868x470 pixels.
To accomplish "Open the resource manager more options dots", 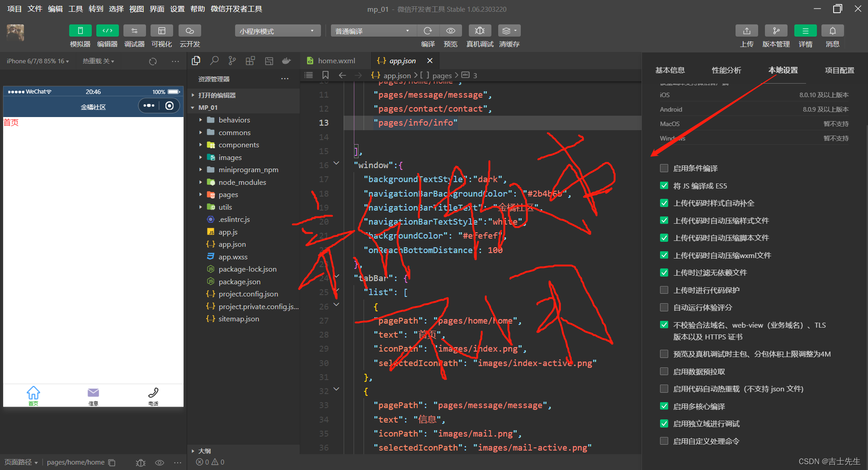I will tap(285, 79).
